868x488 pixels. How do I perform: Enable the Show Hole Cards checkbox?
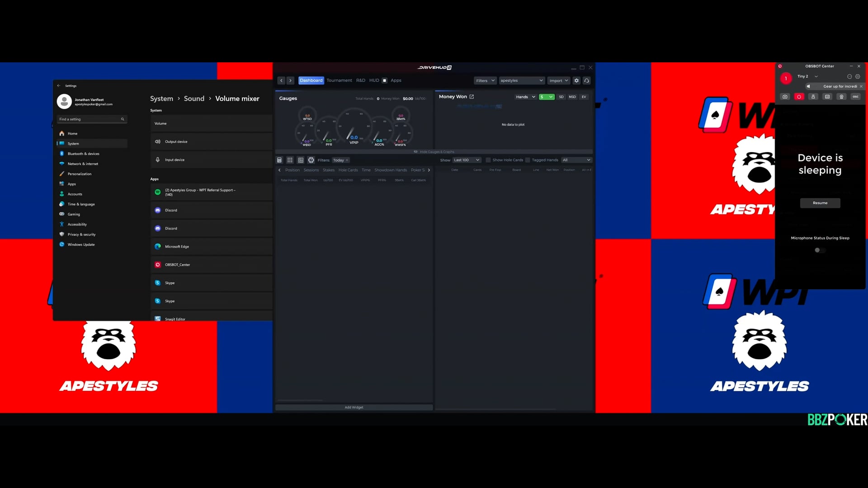click(488, 160)
